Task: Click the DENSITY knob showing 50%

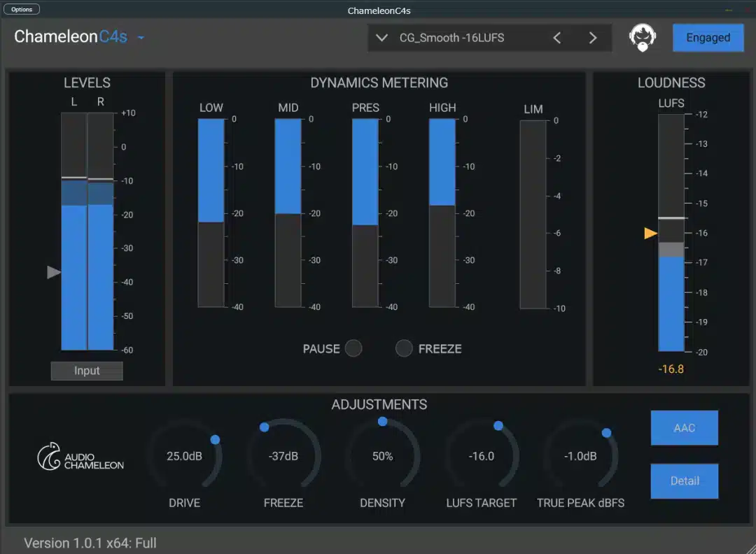Action: (x=382, y=456)
